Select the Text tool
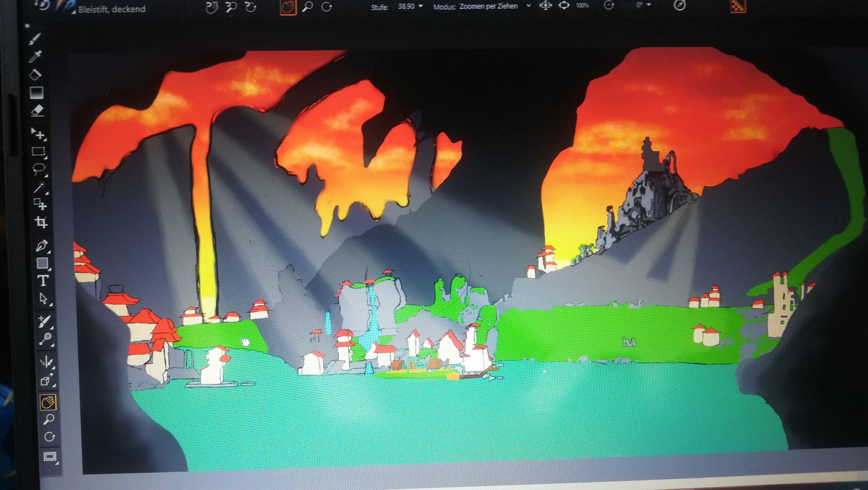Viewport: 868px width, 490px height. [x=43, y=281]
